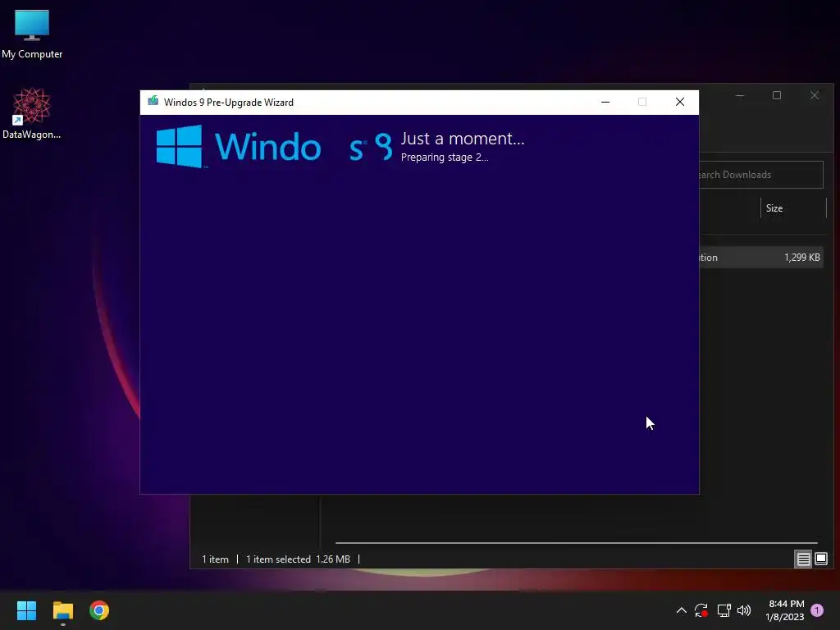Image resolution: width=840 pixels, height=630 pixels.
Task: Close the File Explorer window behind
Action: click(815, 95)
